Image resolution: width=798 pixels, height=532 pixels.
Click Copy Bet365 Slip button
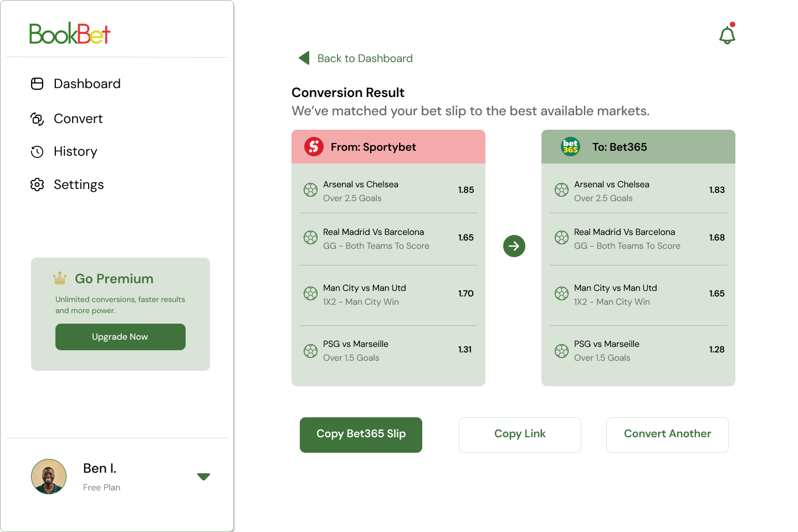click(x=361, y=435)
